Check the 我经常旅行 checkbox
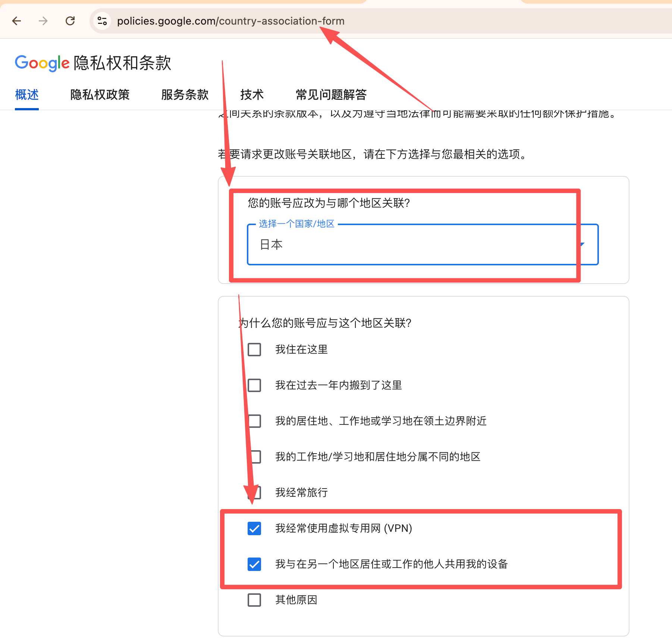 pos(254,493)
